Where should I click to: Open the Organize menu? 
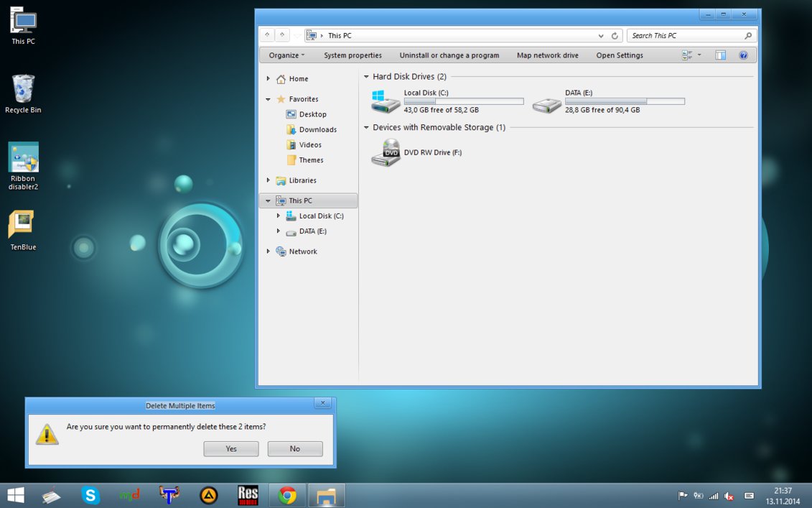coord(286,55)
